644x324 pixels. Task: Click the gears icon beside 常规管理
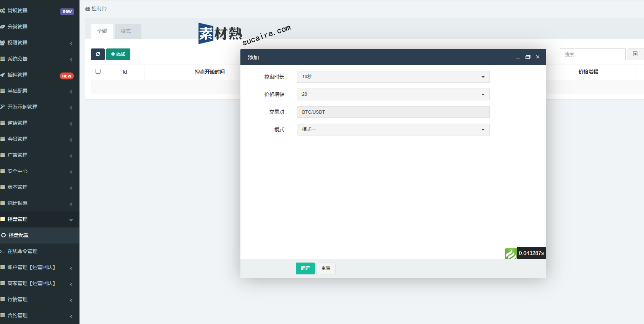2,11
